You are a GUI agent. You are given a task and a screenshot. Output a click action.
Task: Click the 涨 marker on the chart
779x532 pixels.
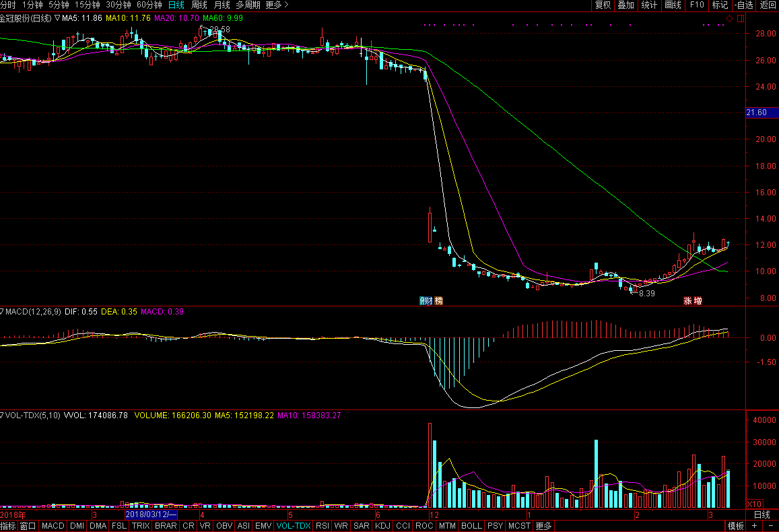[688, 301]
